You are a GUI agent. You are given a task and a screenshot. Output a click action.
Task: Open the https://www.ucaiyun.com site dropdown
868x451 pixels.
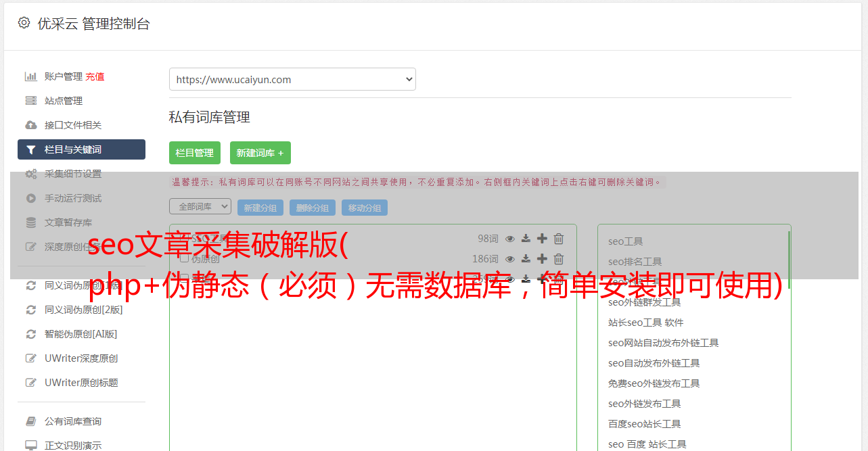292,79
